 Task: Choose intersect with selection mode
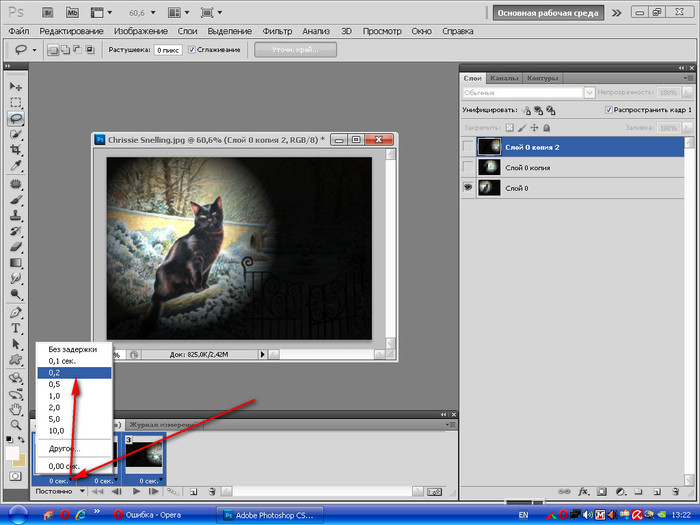(x=90, y=50)
